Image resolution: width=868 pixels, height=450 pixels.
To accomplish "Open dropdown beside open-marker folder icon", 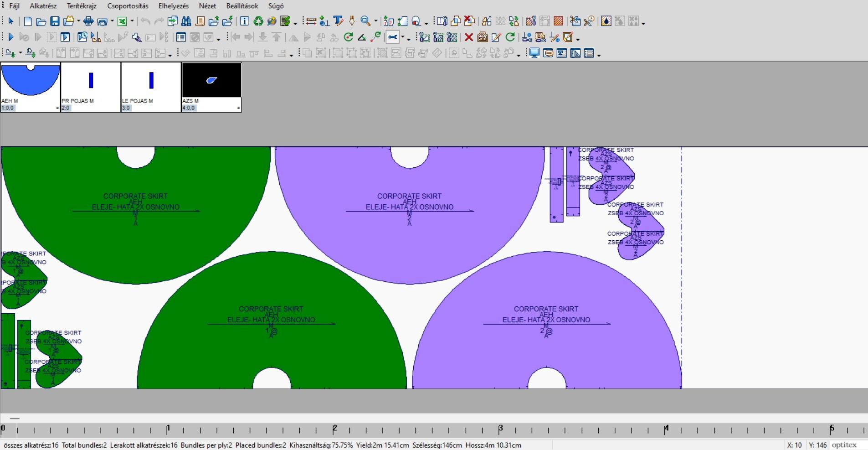I will click(x=78, y=21).
